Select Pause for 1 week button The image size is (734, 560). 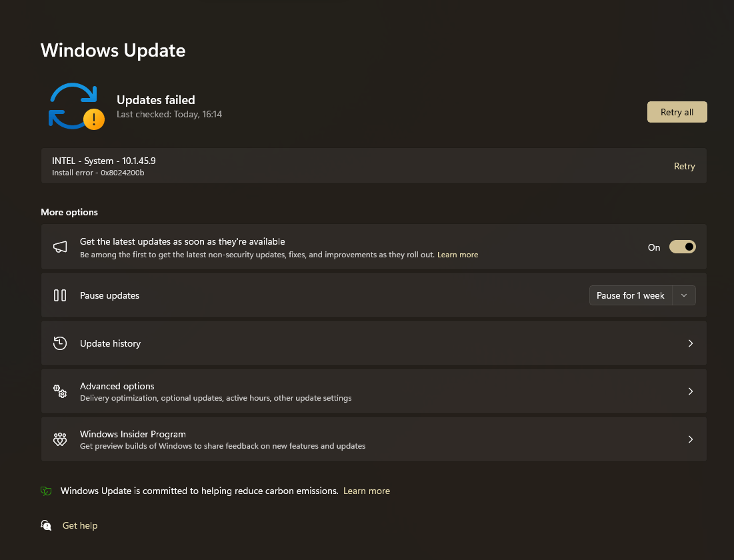tap(631, 295)
